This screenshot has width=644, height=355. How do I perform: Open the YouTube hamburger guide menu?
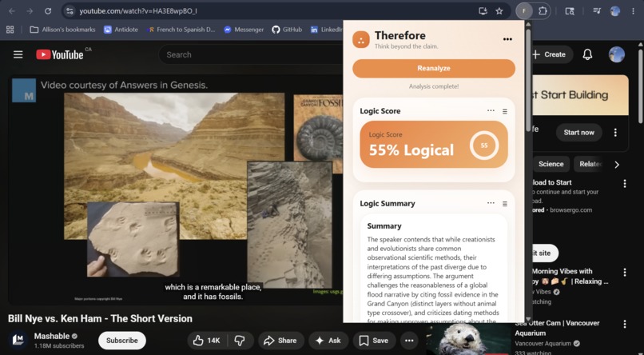(18, 54)
